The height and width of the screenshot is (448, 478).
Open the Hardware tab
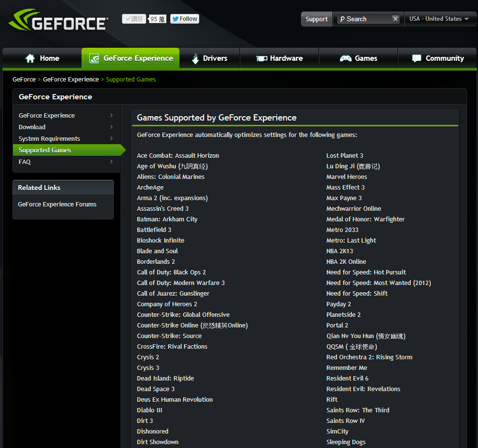pos(279,58)
